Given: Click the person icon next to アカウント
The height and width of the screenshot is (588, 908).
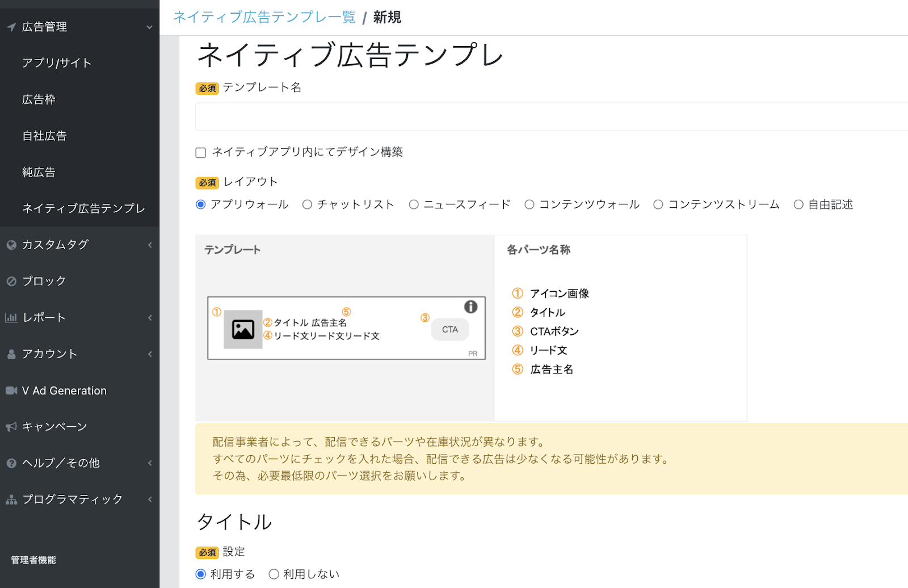Looking at the screenshot, I should click(x=11, y=354).
